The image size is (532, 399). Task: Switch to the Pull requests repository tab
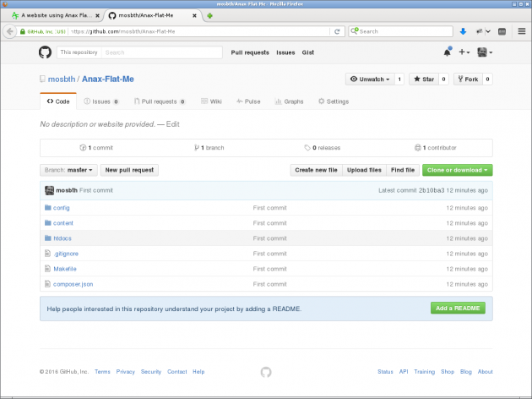(x=160, y=101)
